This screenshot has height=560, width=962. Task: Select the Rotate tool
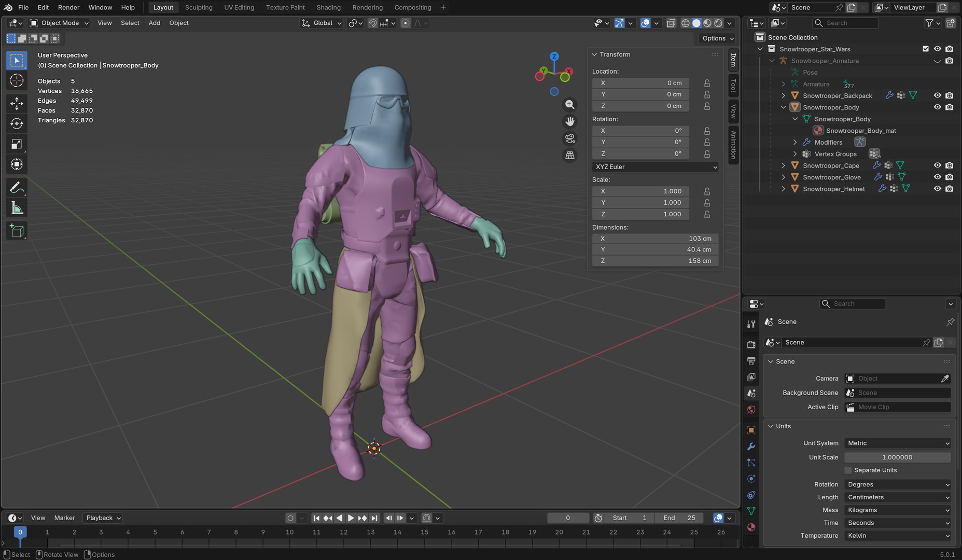coord(17,123)
